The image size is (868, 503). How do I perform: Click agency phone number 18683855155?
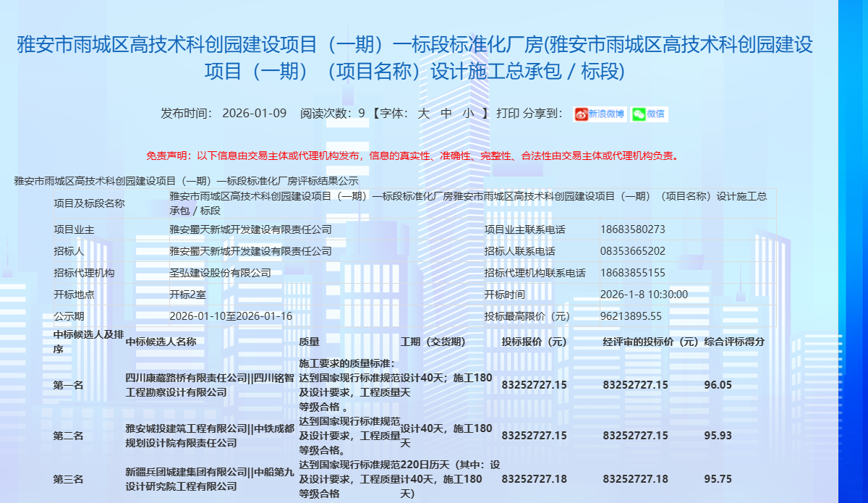tap(632, 273)
